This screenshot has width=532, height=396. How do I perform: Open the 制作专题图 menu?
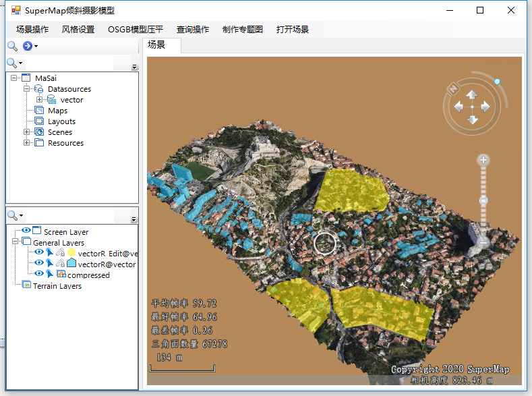[x=243, y=30]
